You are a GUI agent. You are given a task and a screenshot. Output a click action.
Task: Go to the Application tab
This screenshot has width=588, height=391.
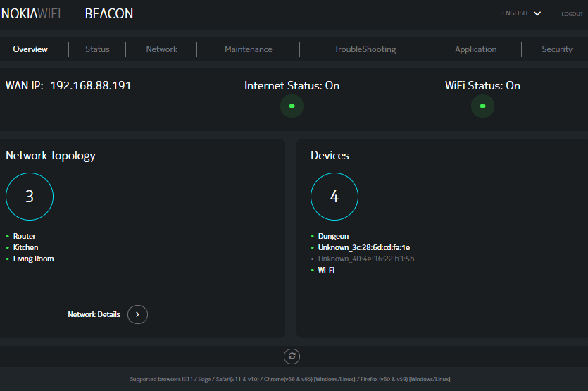pyautogui.click(x=475, y=49)
